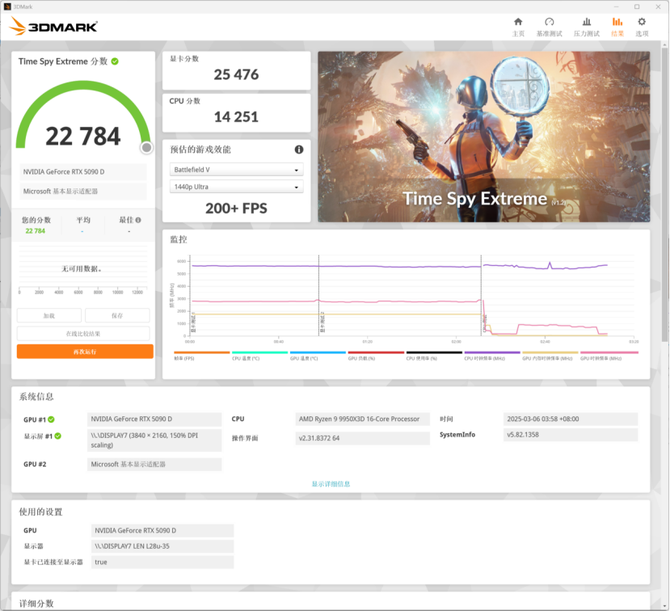Viewport: 670px width, 611px height.
Task: Click the Microsoft basic display adapter row under the gauge
Action: [83, 191]
